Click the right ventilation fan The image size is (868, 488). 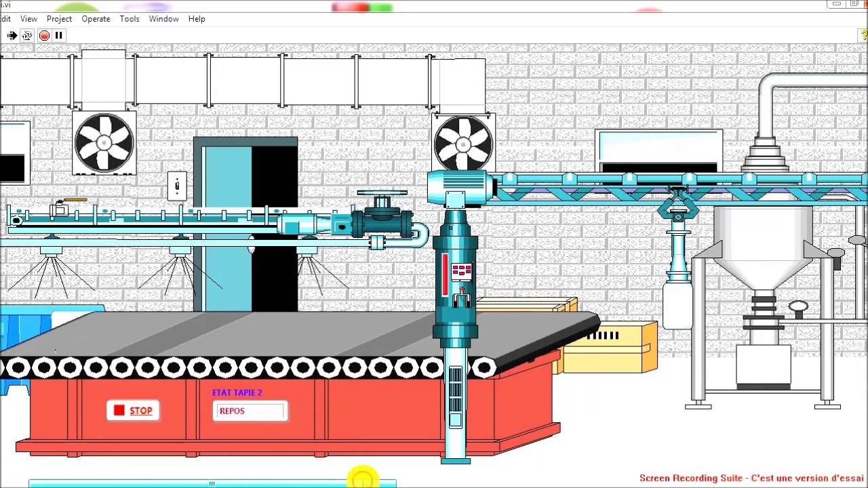[x=464, y=144]
